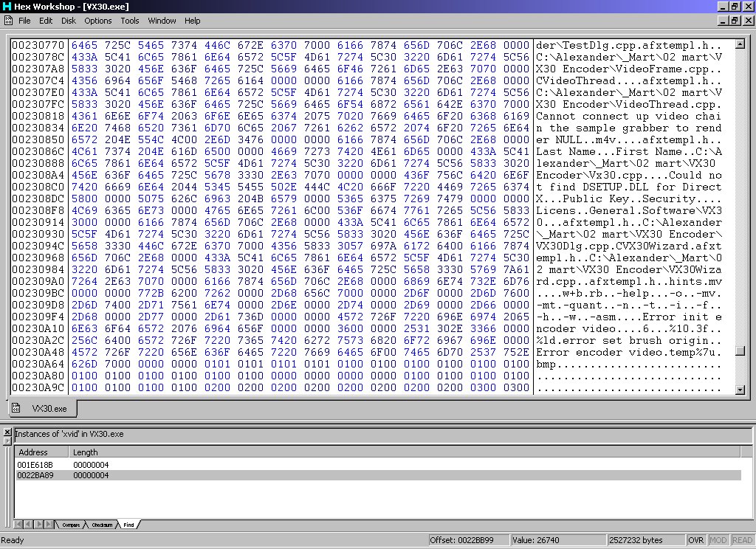Screen dimensions: 756x549
Task: Click the READ status indicator
Action: (x=742, y=540)
